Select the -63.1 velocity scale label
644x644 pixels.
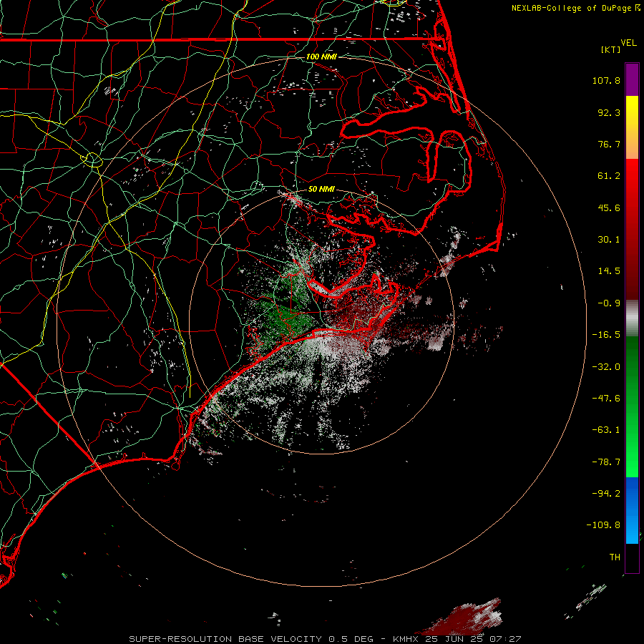(606, 430)
